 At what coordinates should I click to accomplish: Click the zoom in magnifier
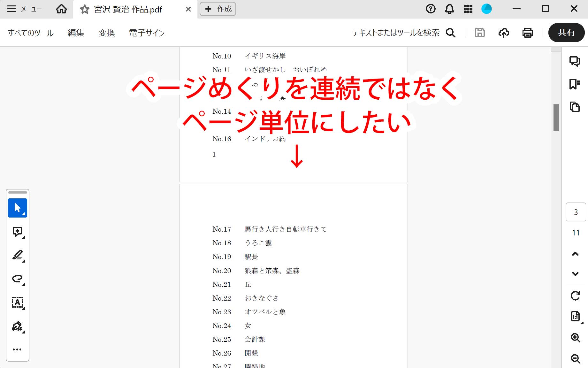tap(576, 338)
